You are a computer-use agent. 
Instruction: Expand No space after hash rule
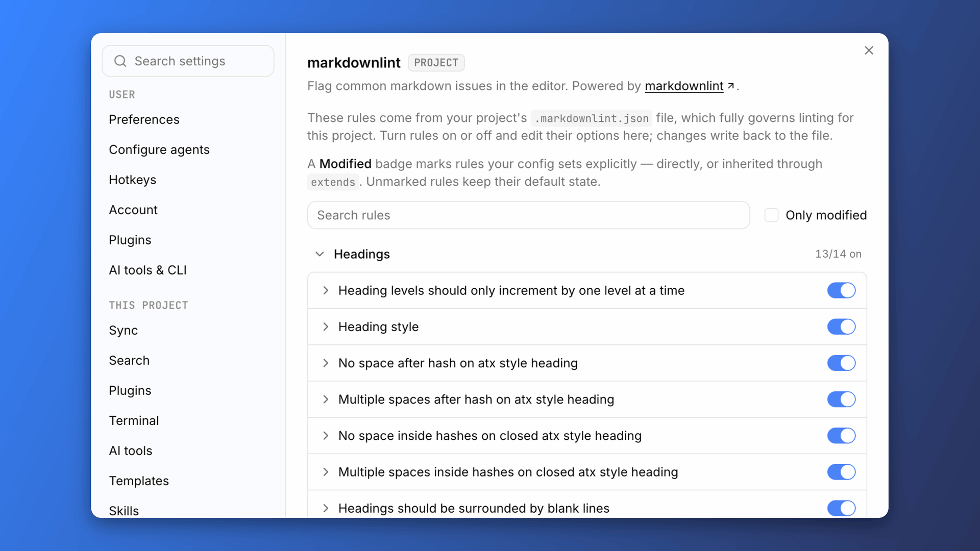(x=326, y=363)
